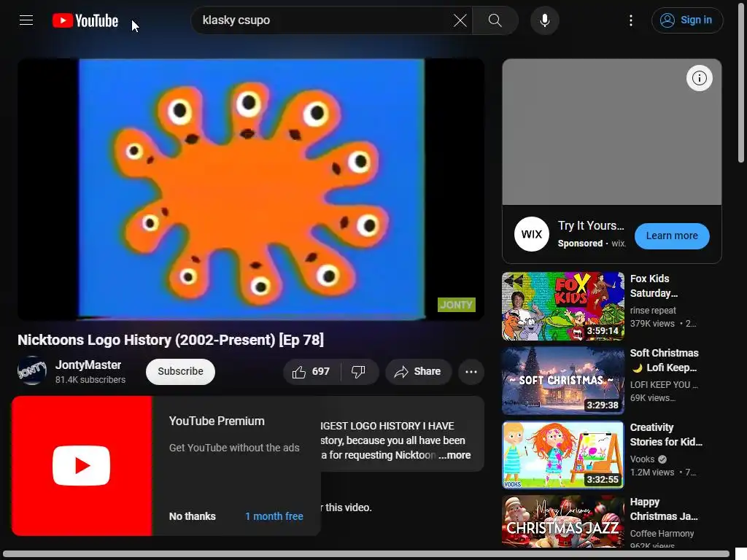
Task: Click the horizontal scrollbar at bottom
Action: (367, 554)
